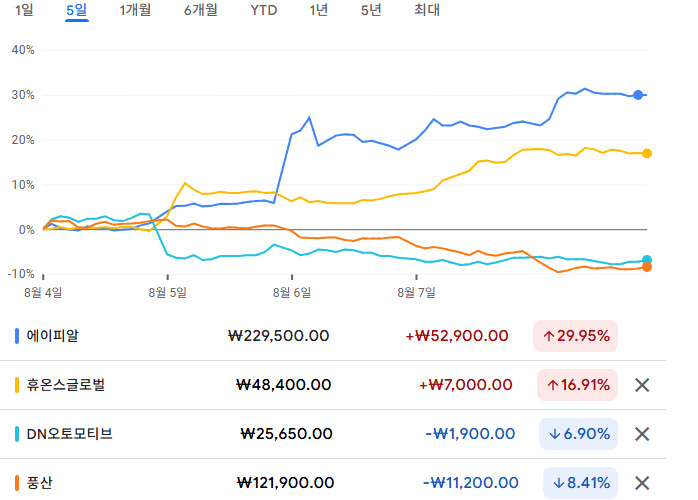Click the 16.91% gain badge
The height and width of the screenshot is (500, 698).
pos(576,385)
